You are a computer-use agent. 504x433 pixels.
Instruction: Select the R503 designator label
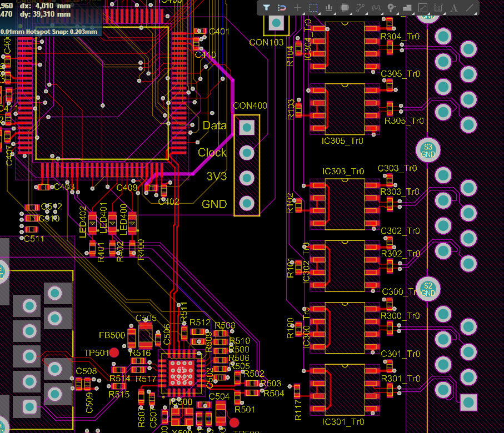[271, 384]
